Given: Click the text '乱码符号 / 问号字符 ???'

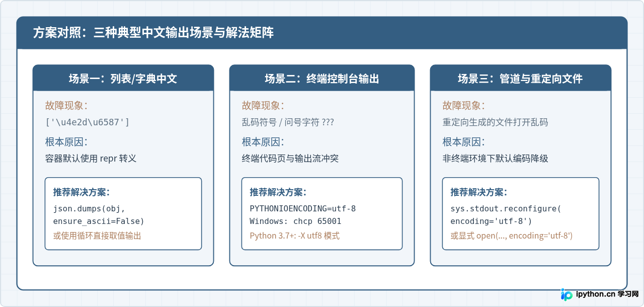Looking at the screenshot, I should pos(288,122).
